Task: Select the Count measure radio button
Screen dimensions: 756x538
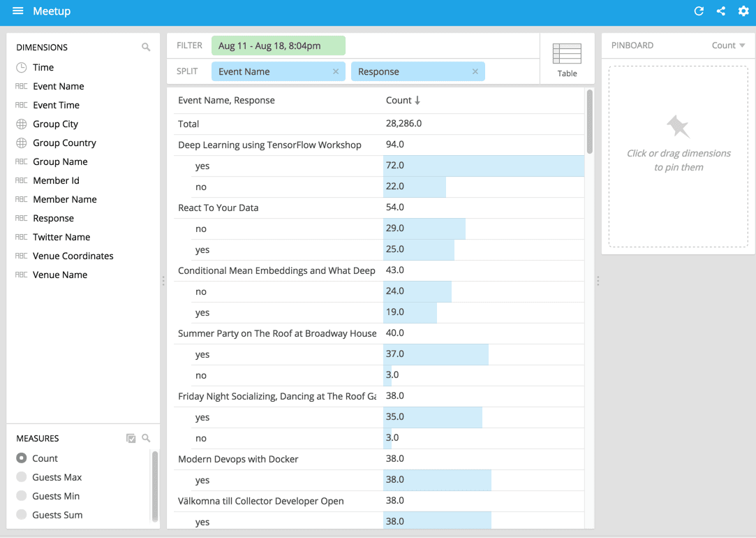Action: click(22, 458)
